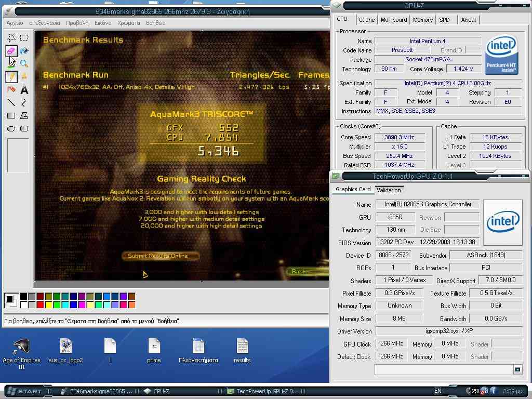Select the Free-Form Select tool in Paint
The height and width of the screenshot is (399, 532).
pos(11,37)
